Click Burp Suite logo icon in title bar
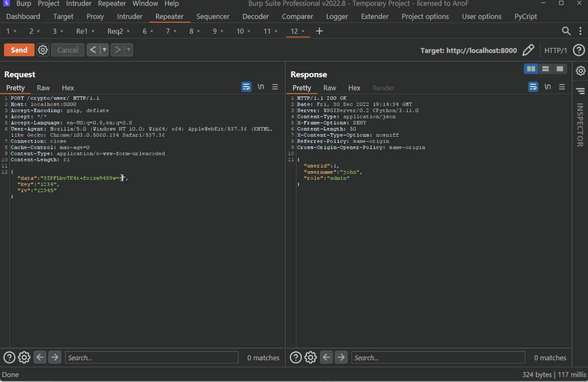Image resolution: width=588 pixels, height=382 pixels. (7, 3)
